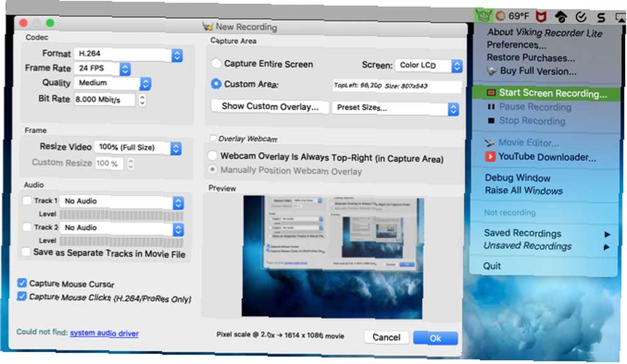Click the pause icon next to Pause Recording
Viewport: 627px width, 364px height.
pos(491,107)
